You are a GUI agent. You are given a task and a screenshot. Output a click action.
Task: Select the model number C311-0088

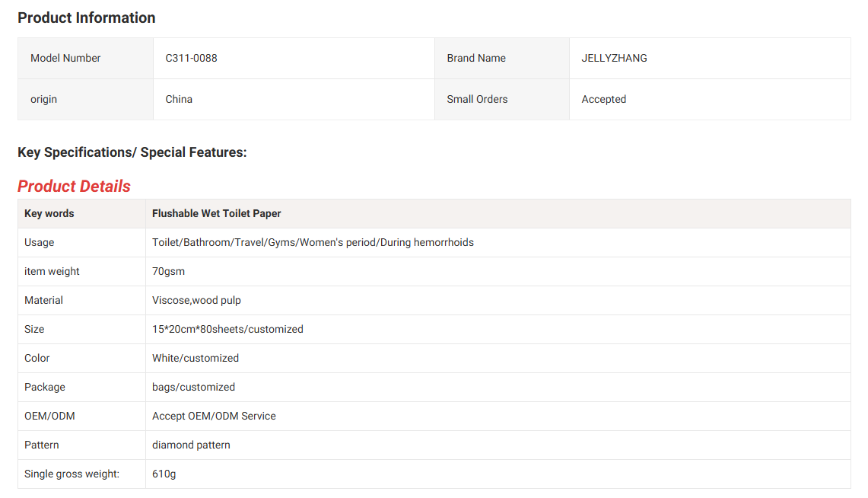191,58
